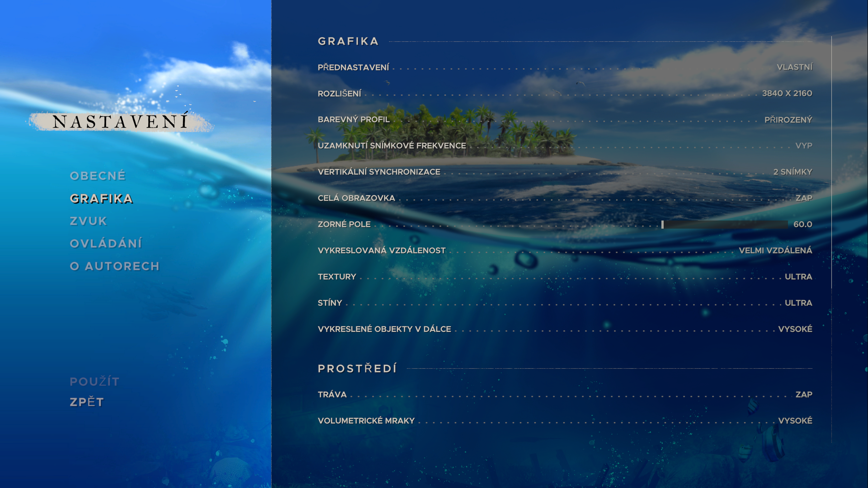Open the Ovládání settings tab

[x=106, y=244]
